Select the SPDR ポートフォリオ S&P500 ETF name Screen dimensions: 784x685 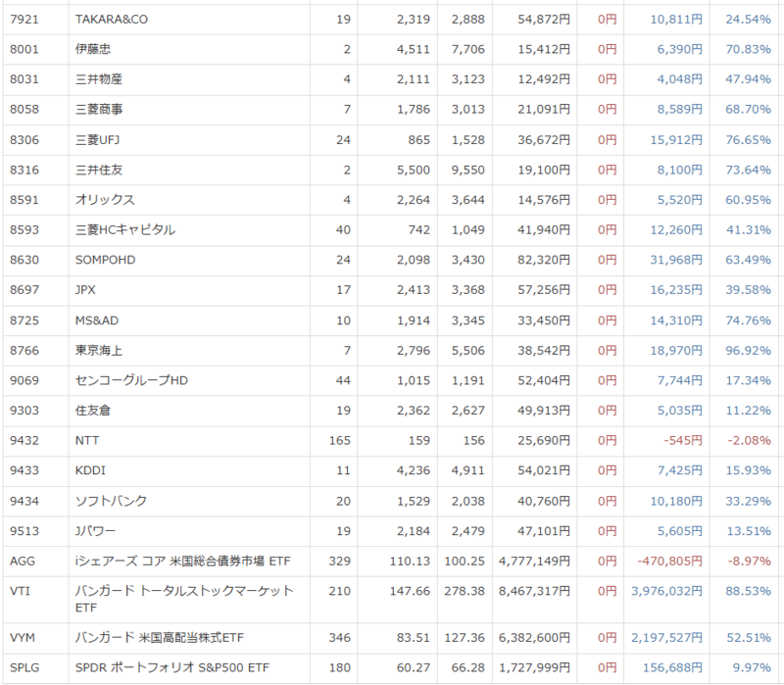coord(172,668)
